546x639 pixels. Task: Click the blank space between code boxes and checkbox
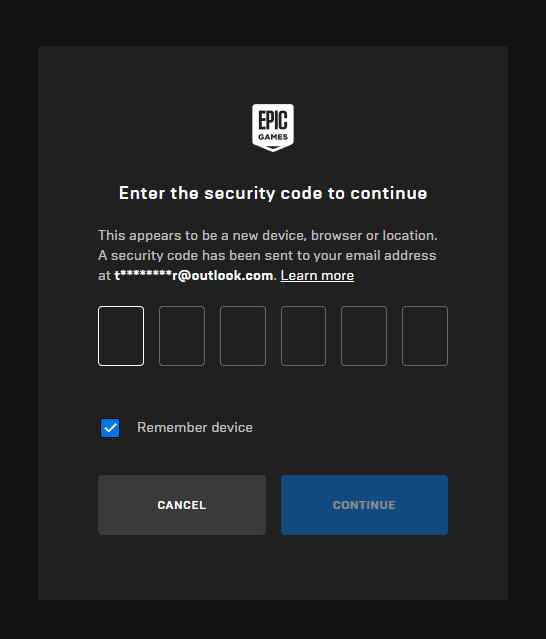(273, 391)
